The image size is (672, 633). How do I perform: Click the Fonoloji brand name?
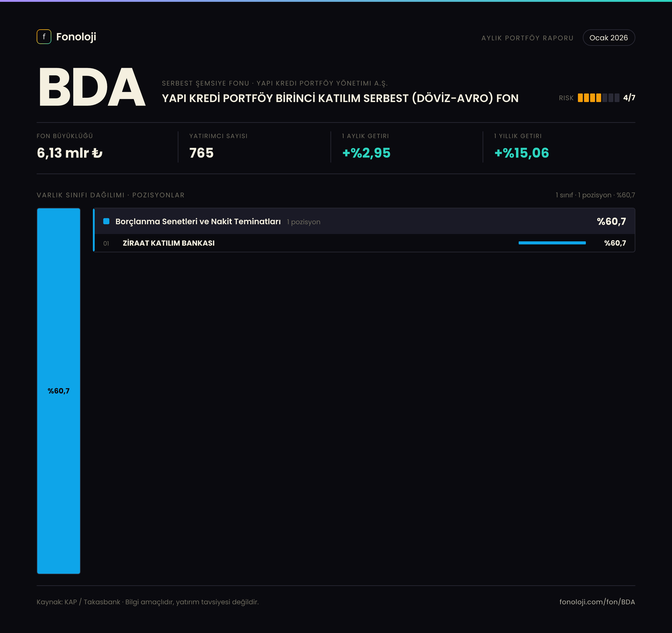point(76,37)
